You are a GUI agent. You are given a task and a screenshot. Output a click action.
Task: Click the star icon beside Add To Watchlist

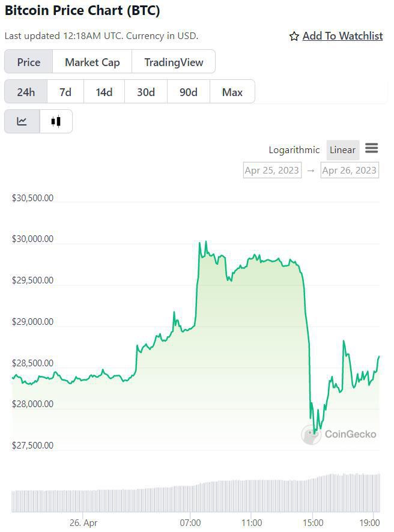point(293,36)
